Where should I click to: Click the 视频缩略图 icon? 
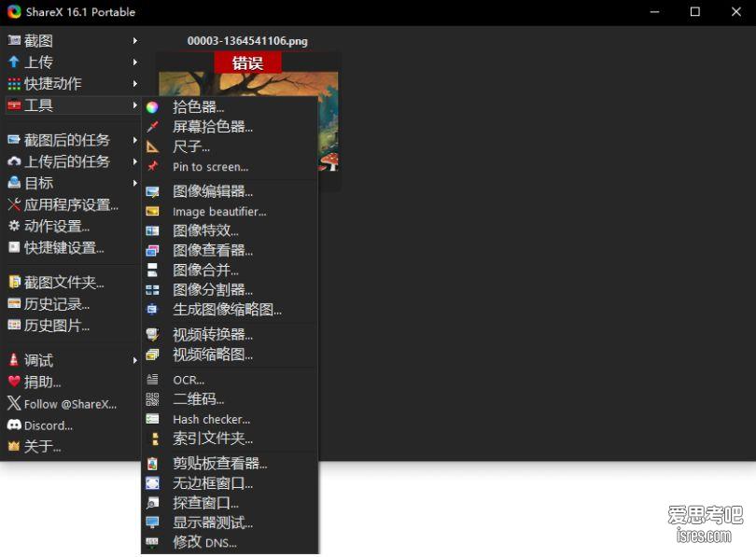click(152, 355)
